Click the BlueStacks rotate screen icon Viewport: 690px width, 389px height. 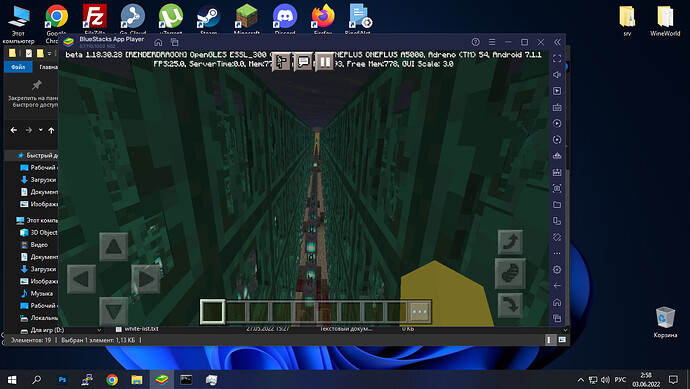[557, 237]
